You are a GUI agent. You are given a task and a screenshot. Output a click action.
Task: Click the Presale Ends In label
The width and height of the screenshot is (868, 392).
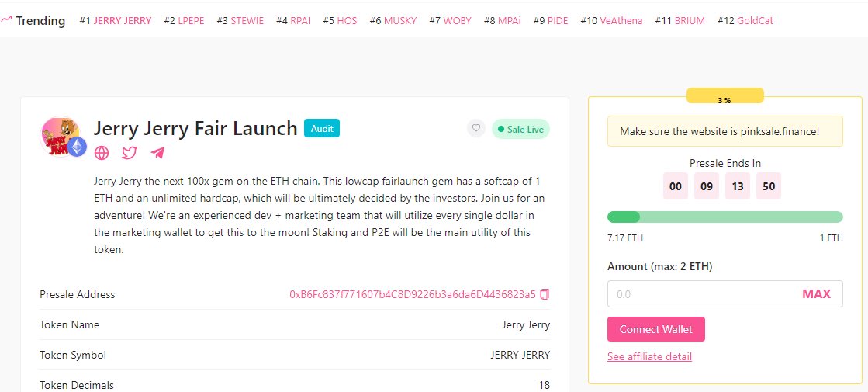click(x=724, y=163)
